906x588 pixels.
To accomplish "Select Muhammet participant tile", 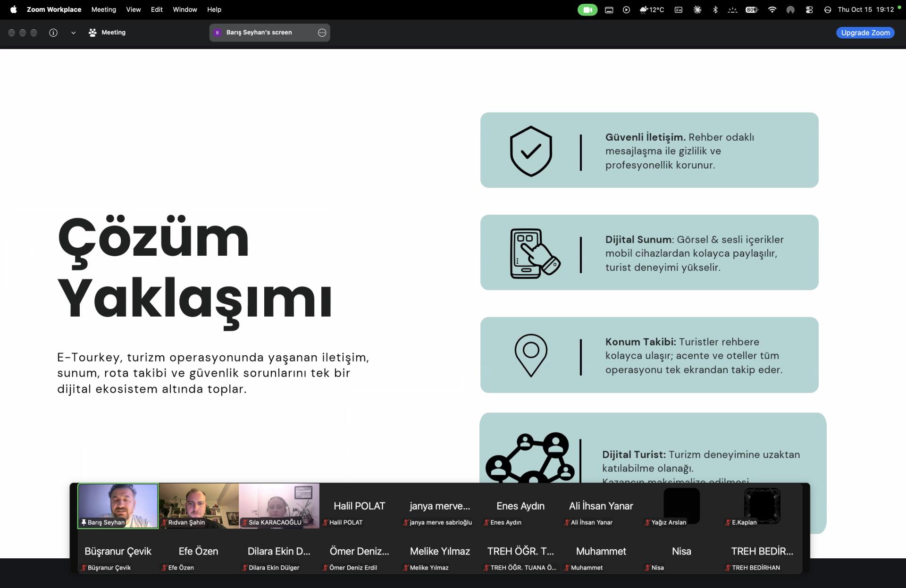I will point(601,551).
